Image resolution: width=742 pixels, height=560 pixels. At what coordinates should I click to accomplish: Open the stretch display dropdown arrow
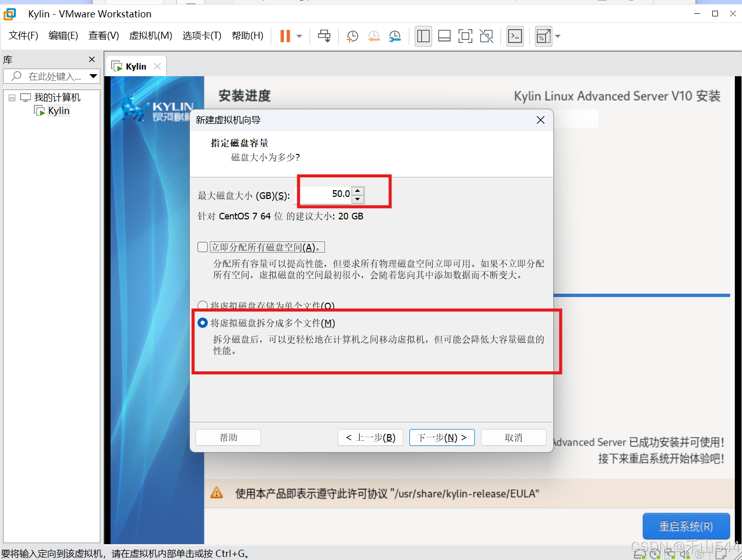(558, 36)
